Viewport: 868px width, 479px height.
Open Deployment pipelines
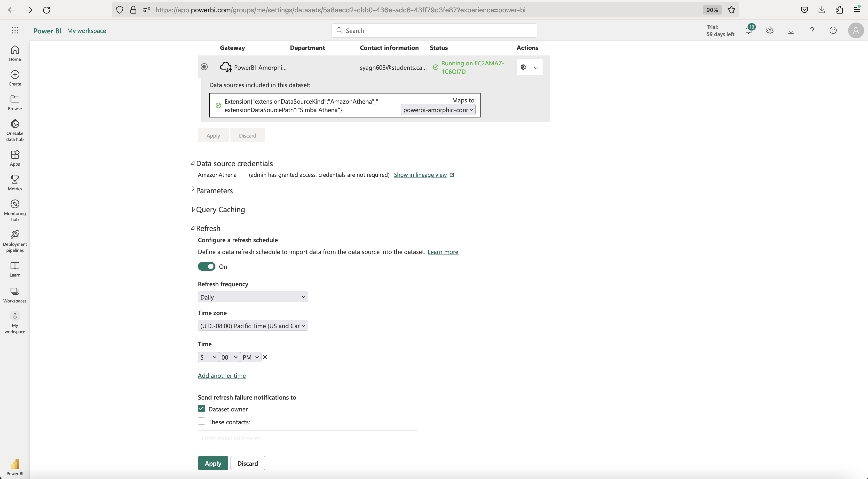15,241
